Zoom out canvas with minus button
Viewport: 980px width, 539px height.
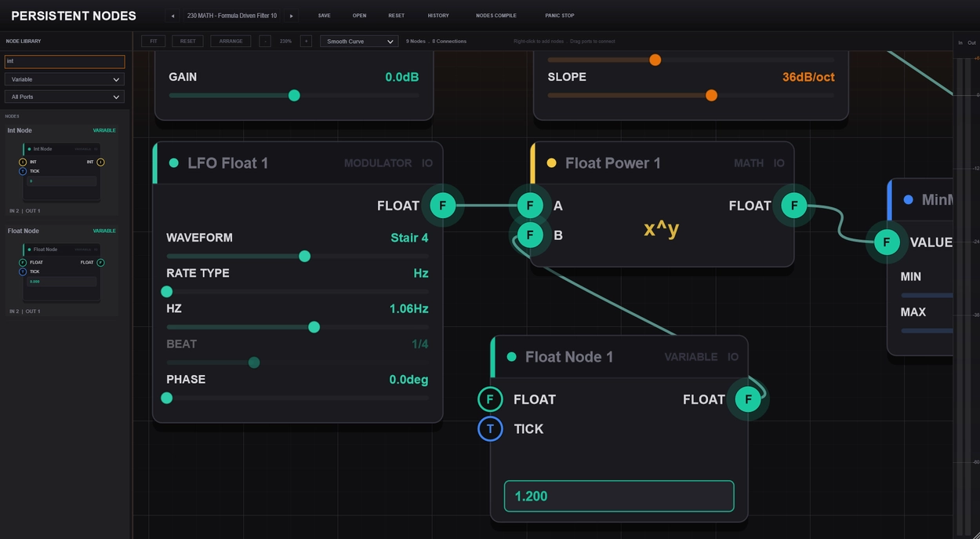[x=265, y=41]
